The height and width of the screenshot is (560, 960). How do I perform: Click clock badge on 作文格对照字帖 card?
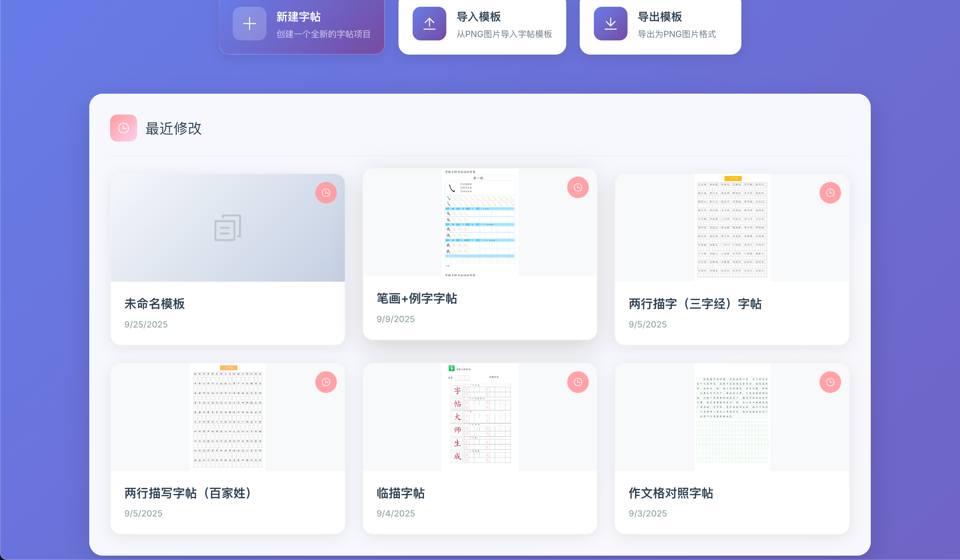(x=830, y=382)
